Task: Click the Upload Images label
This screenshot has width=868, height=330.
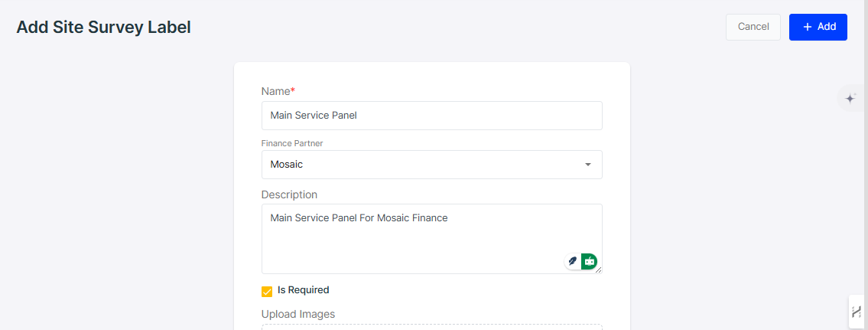Action: click(298, 314)
